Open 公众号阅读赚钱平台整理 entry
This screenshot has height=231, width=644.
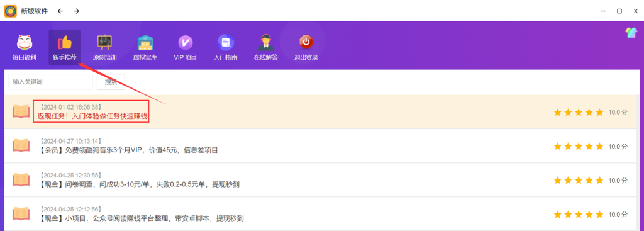[x=142, y=218]
